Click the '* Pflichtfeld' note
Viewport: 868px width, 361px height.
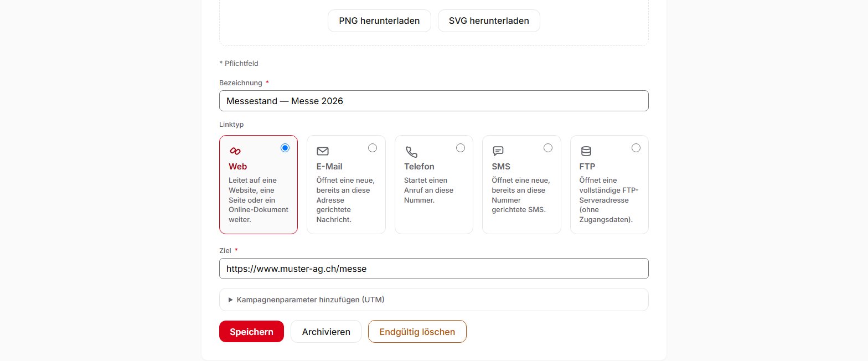tap(239, 64)
